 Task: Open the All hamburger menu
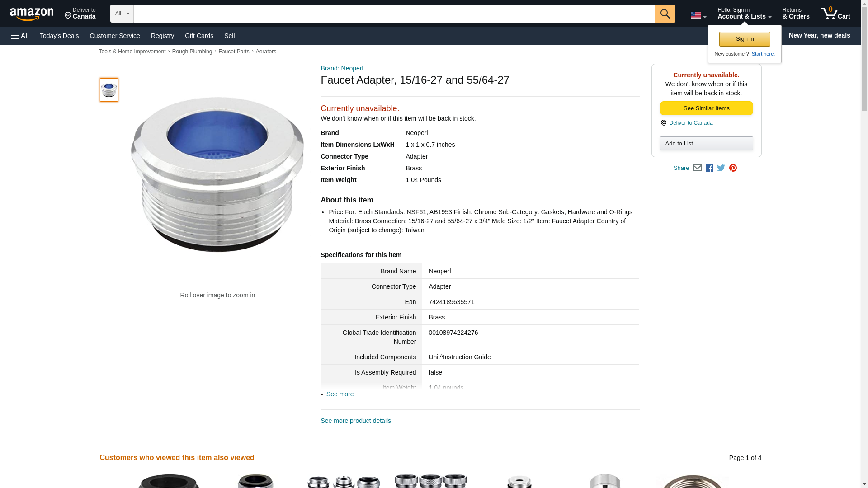coord(20,36)
